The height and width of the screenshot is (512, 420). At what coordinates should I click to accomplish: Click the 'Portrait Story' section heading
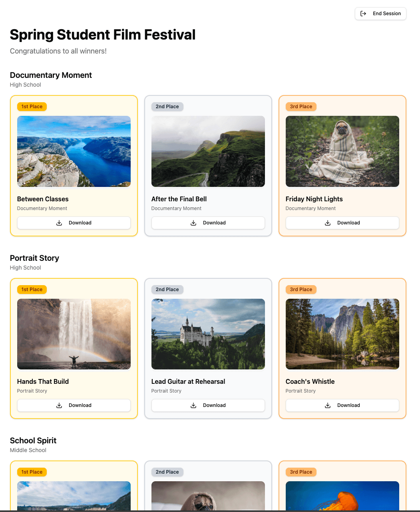[34, 258]
